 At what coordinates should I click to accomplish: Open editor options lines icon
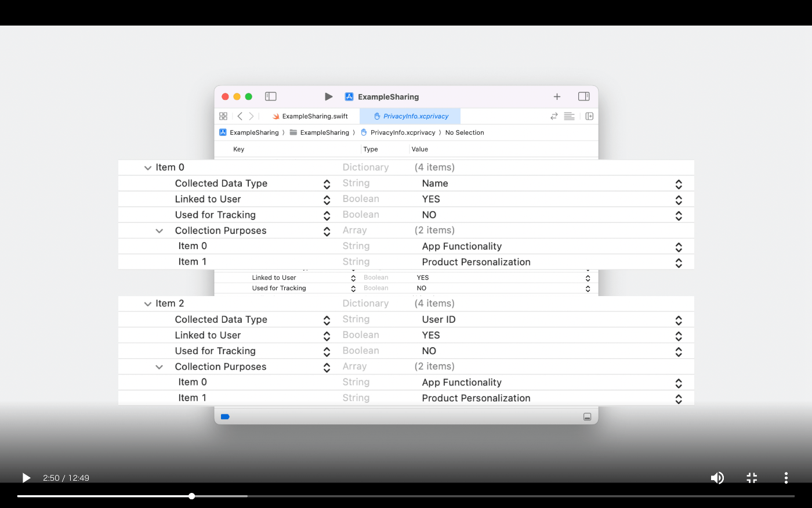(x=570, y=116)
